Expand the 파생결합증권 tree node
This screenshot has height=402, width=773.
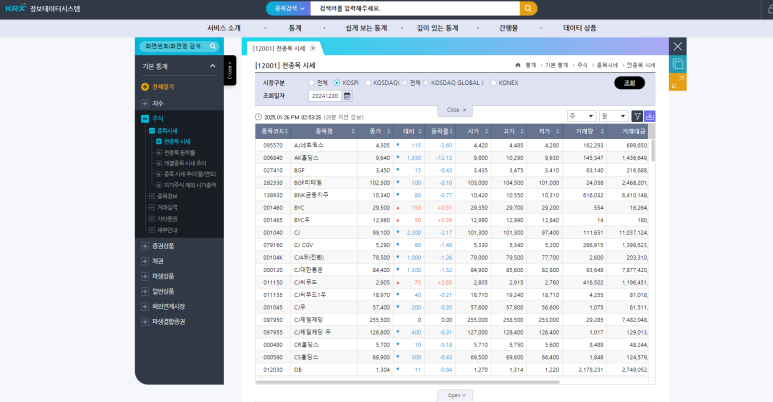[x=145, y=322]
